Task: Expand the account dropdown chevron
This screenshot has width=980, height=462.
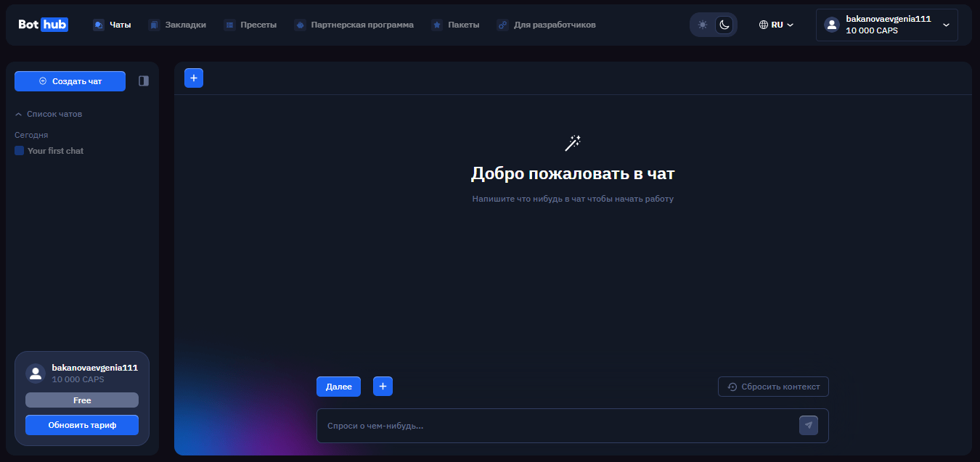Action: point(945,25)
